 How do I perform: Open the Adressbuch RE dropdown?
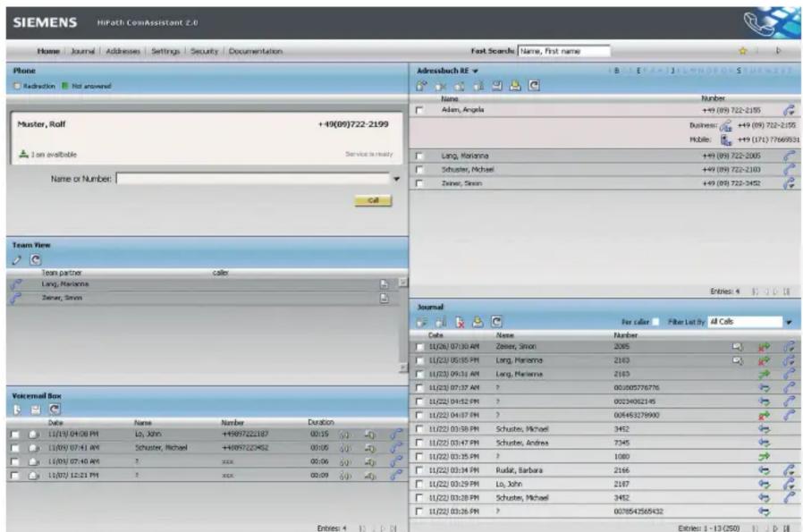point(475,72)
